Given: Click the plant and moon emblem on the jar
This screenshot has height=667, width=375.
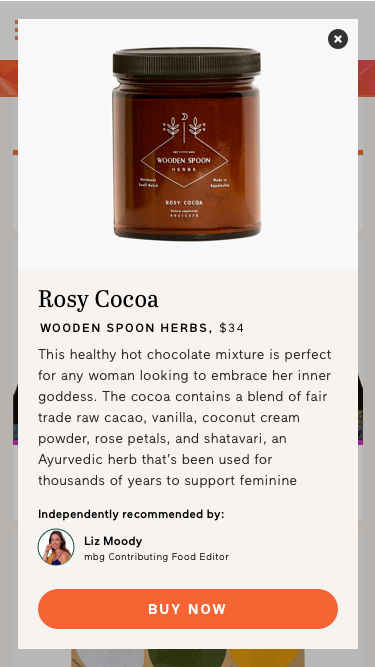Looking at the screenshot, I should (x=184, y=126).
